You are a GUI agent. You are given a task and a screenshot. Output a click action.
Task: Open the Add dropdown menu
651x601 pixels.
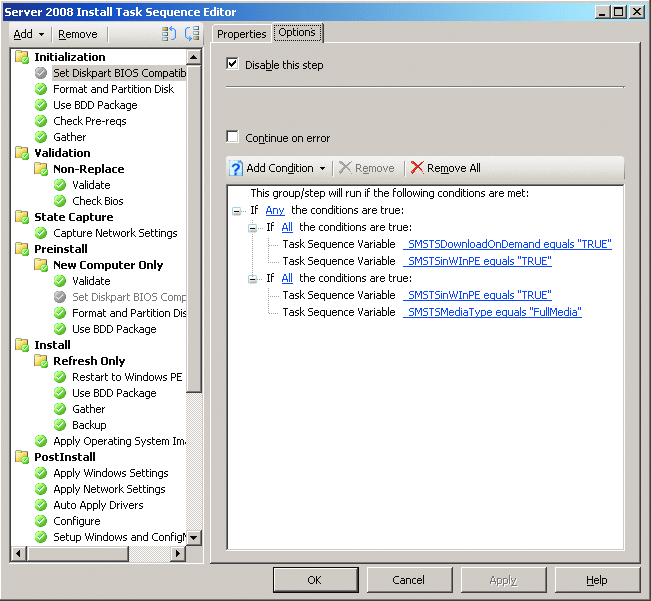28,34
